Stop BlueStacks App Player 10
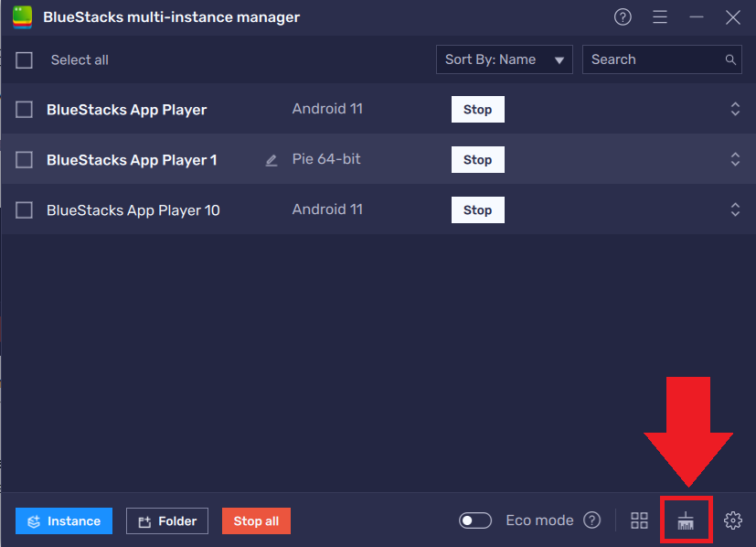756x547 pixels. 477,209
